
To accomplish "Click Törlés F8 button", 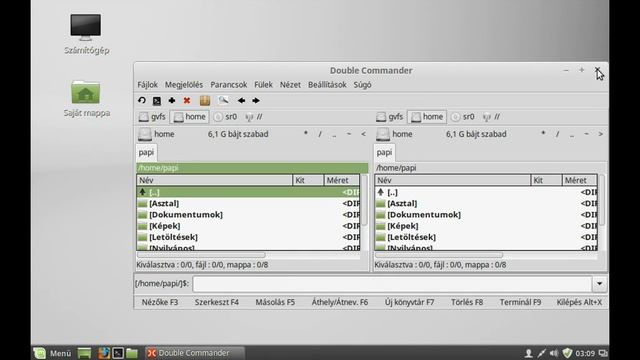I will (x=467, y=302).
